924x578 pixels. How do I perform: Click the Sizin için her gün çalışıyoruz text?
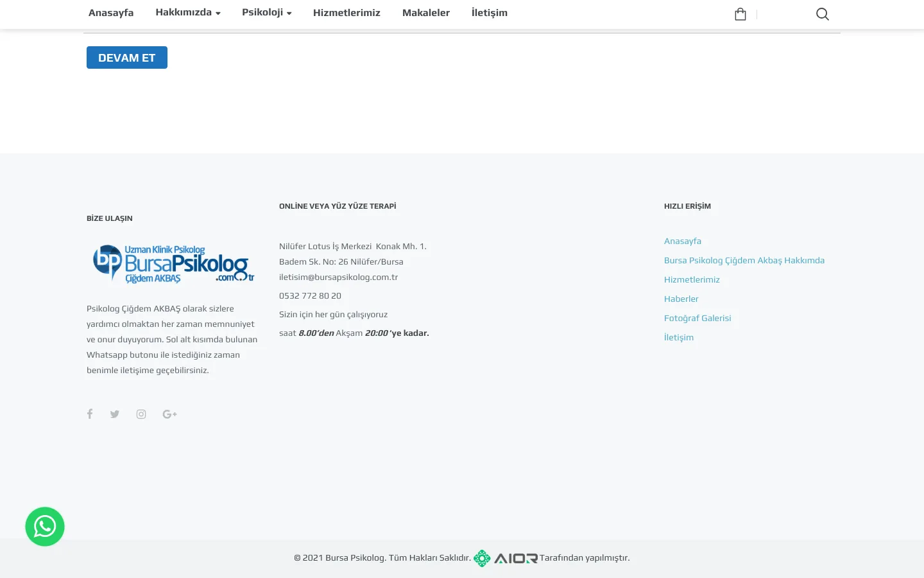[x=334, y=315]
